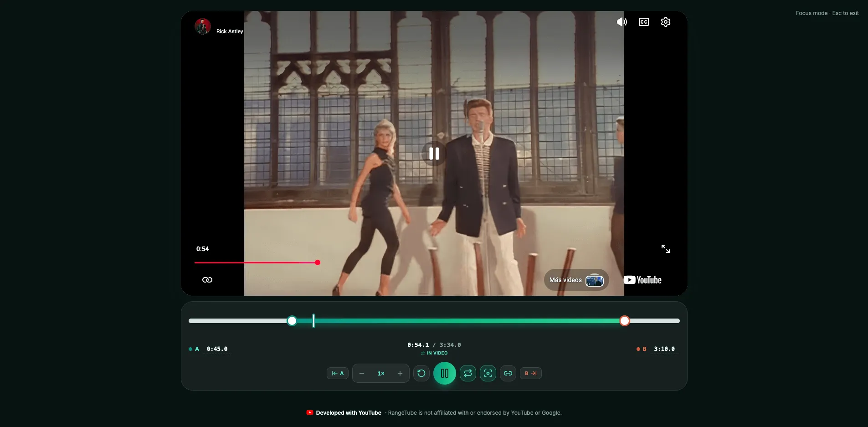Viewport: 868px width, 427px height.
Task: Click the 0:54 timestamp in the player
Action: point(202,249)
